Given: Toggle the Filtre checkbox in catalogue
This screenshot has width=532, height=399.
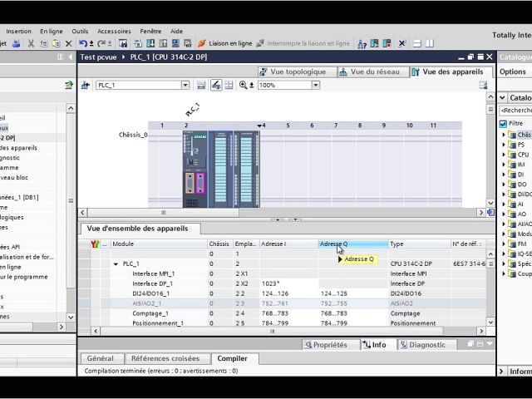Looking at the screenshot, I should (503, 124).
